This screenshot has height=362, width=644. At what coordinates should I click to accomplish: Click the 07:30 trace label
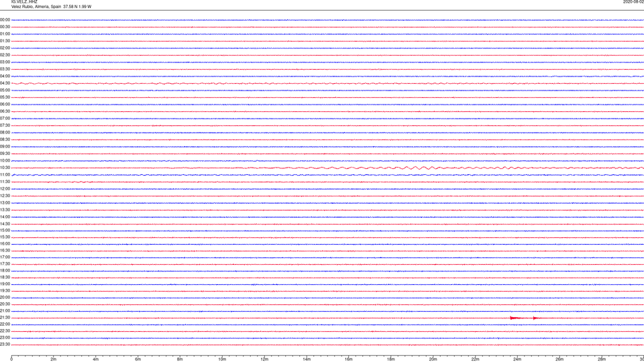pos(5,125)
